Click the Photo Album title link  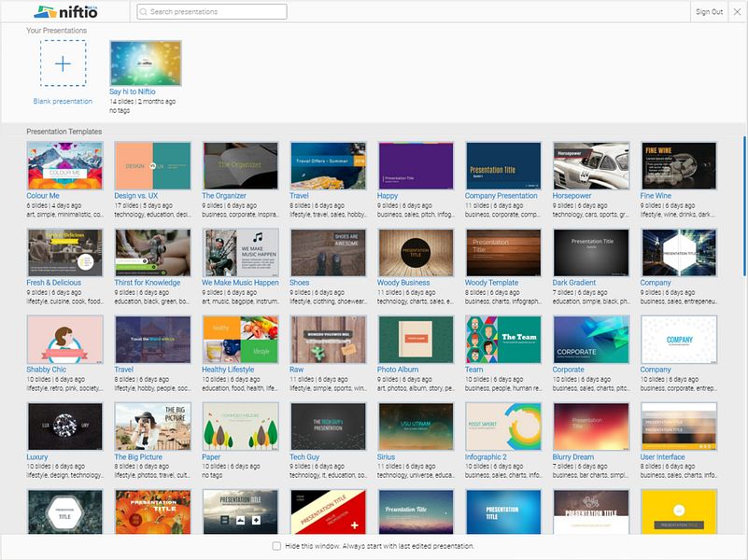(x=398, y=370)
